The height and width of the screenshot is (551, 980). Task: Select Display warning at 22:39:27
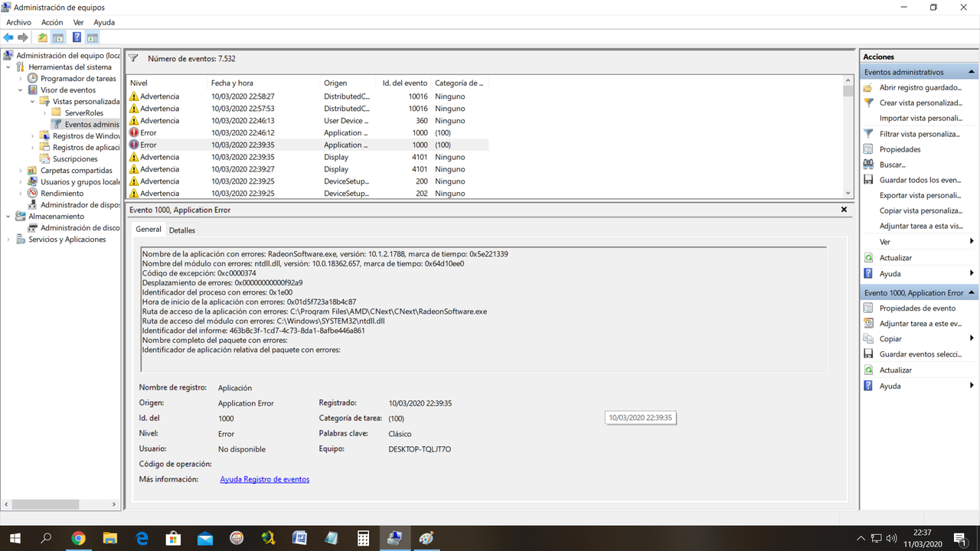coord(308,169)
